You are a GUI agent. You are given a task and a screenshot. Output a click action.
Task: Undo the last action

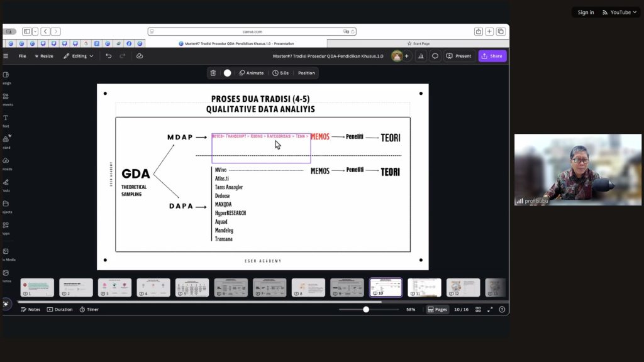tap(109, 56)
